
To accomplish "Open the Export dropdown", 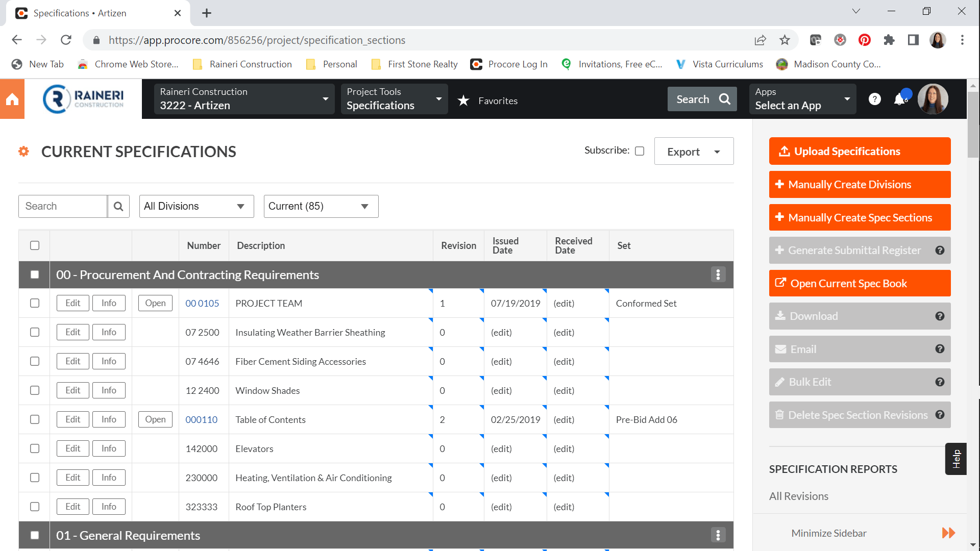I will (x=694, y=152).
